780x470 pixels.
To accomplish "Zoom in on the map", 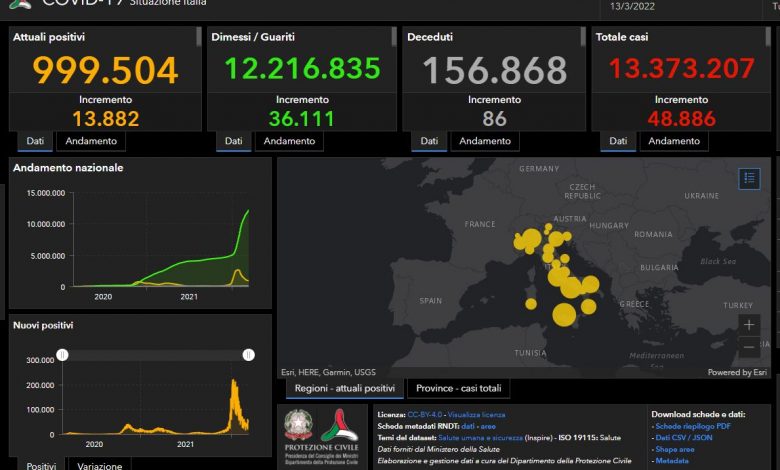I will pyautogui.click(x=749, y=324).
